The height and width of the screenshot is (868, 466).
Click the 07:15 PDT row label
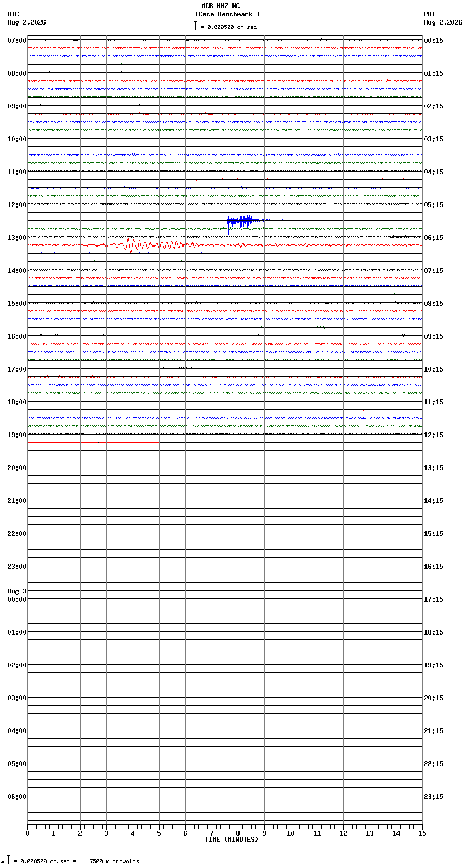coord(434,271)
